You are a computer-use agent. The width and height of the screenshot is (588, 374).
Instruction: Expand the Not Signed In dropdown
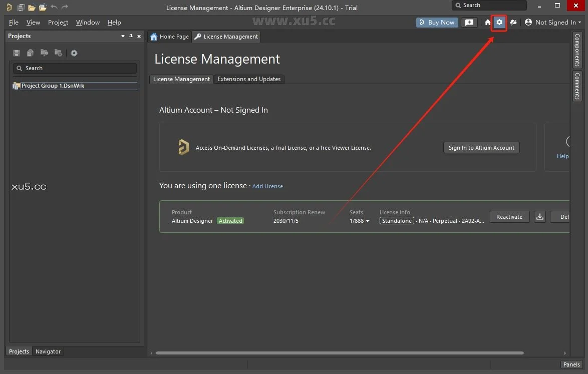[x=554, y=23]
